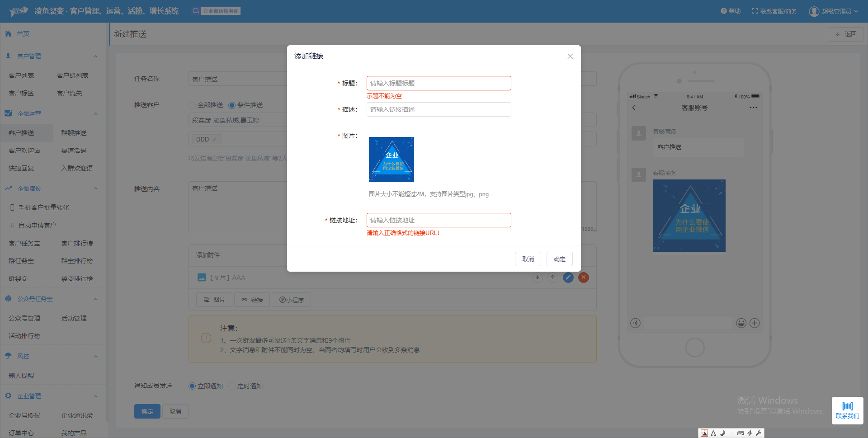Click 取消 in the 添加链接 dialog

528,259
